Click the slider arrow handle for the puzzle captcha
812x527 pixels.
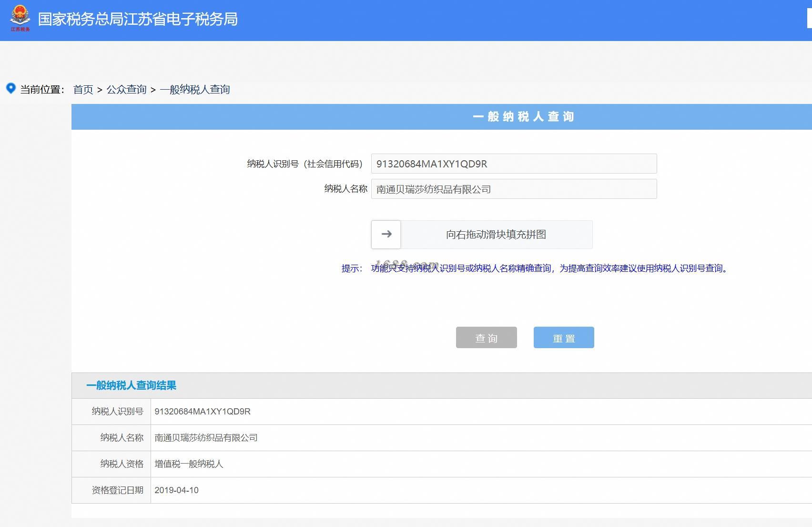(386, 234)
